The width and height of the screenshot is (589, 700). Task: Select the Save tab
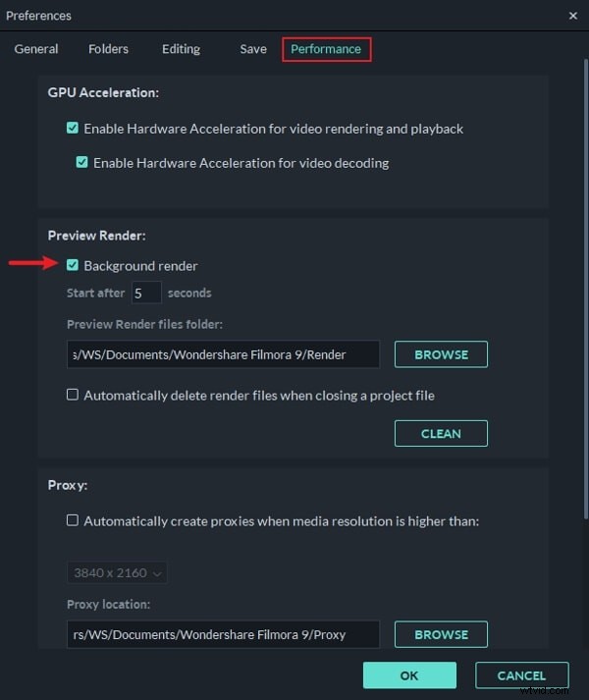tap(253, 49)
